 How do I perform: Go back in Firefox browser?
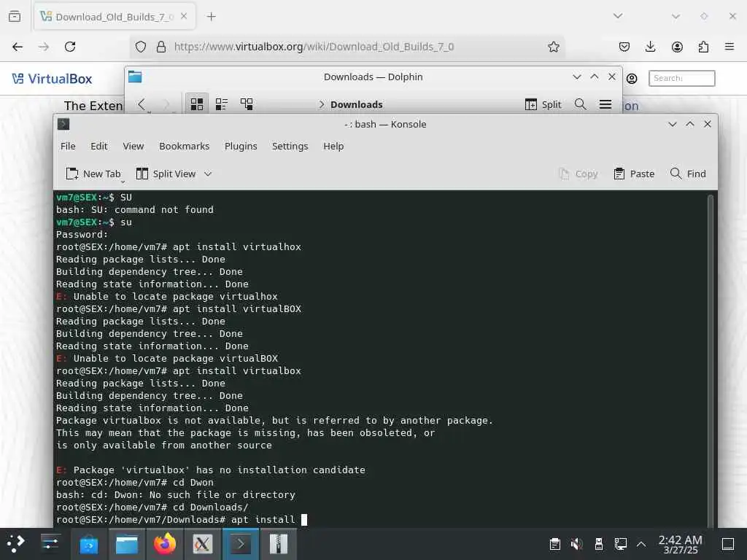[x=18, y=47]
